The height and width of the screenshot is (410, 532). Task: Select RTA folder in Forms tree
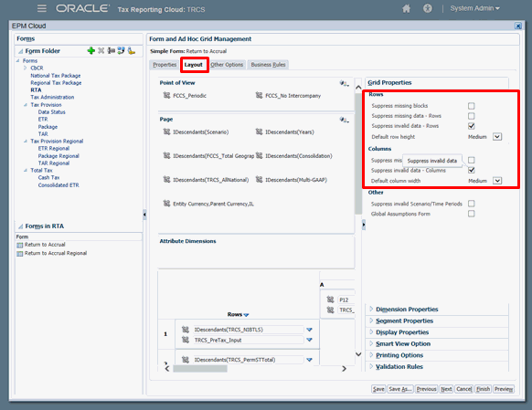pyautogui.click(x=36, y=89)
